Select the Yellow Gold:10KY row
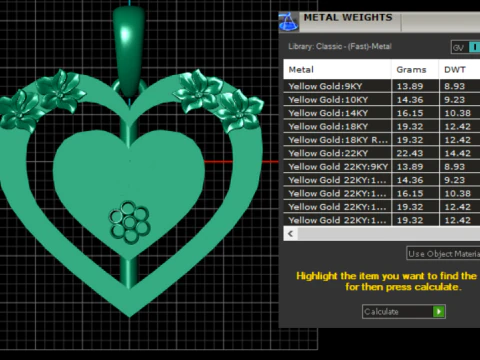Image resolution: width=480 pixels, height=360 pixels. (382, 100)
